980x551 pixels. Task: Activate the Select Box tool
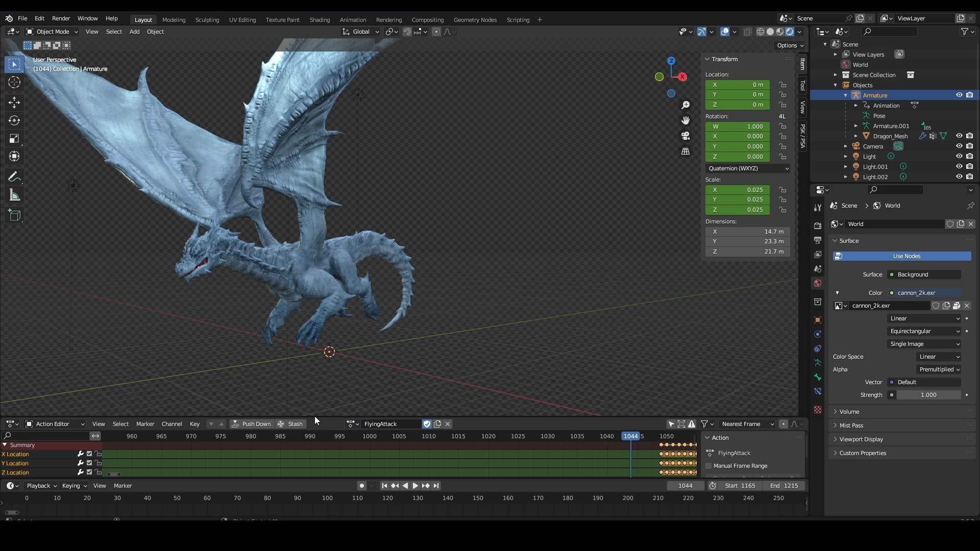14,64
